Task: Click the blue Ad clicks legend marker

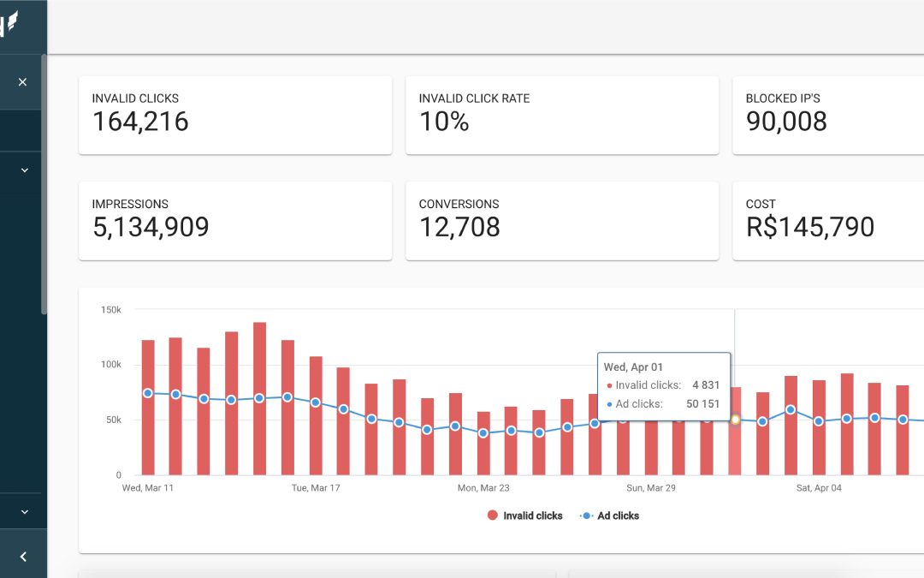Action: point(586,515)
